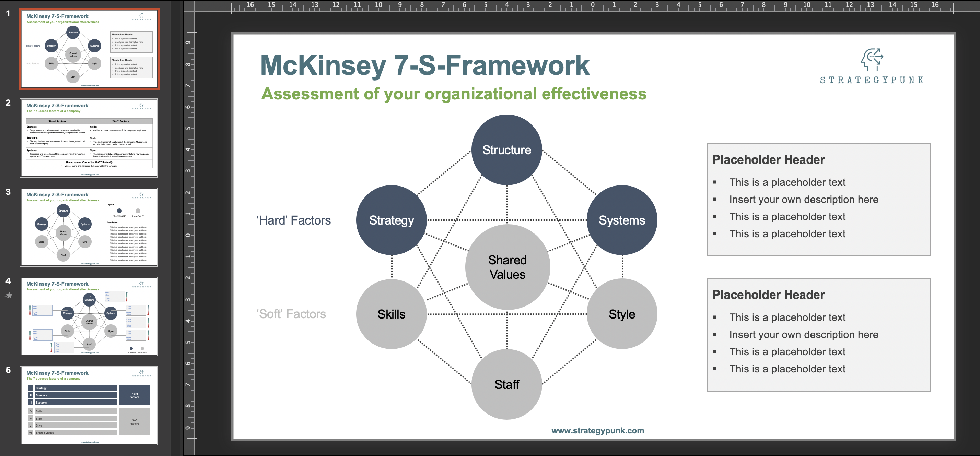Click the green subtitle about organizational effectiveness
Image resolution: width=980 pixels, height=456 pixels.
click(x=454, y=94)
